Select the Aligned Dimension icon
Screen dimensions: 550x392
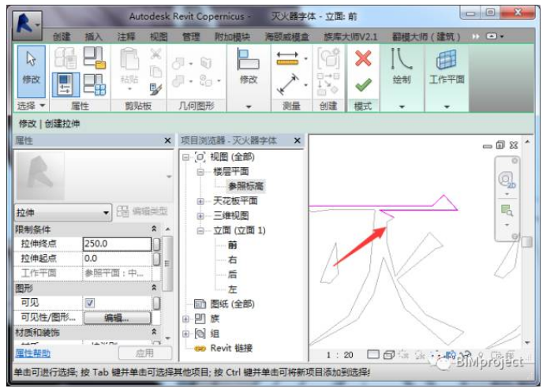pyautogui.click(x=288, y=84)
